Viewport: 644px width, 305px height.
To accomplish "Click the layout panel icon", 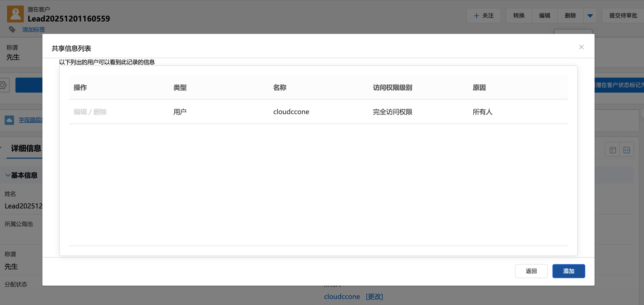I will click(612, 150).
